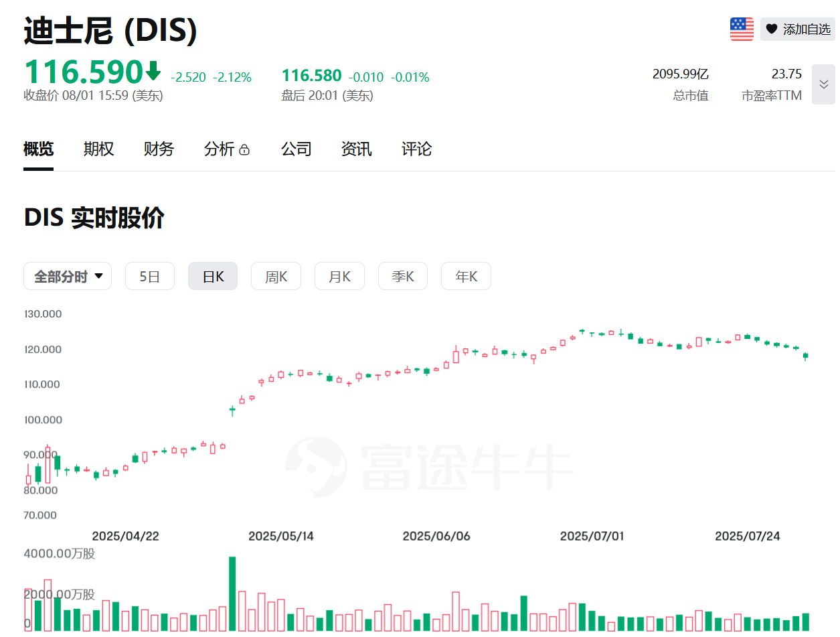This screenshot has width=840, height=637.
Task: Click the 2025/07/24 date axis label
Action: click(x=748, y=536)
